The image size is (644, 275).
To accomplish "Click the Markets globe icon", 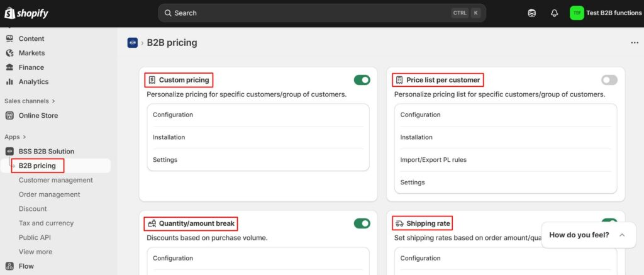I will pos(9,53).
